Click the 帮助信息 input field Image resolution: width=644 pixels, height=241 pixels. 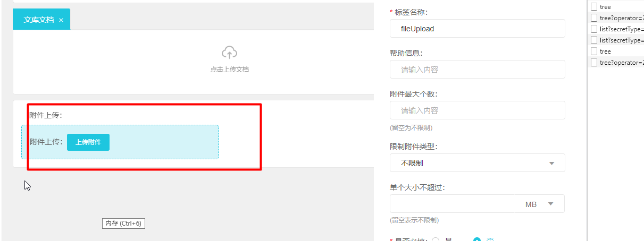coord(477,70)
